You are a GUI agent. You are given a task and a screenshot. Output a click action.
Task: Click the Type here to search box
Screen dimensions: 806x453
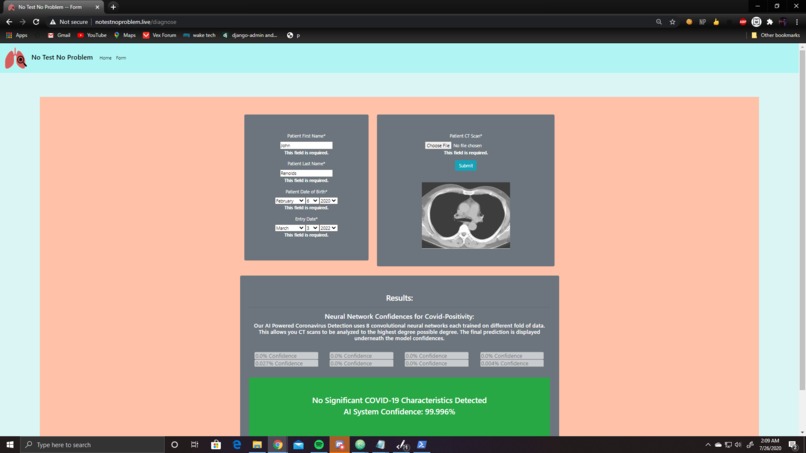pyautogui.click(x=93, y=445)
